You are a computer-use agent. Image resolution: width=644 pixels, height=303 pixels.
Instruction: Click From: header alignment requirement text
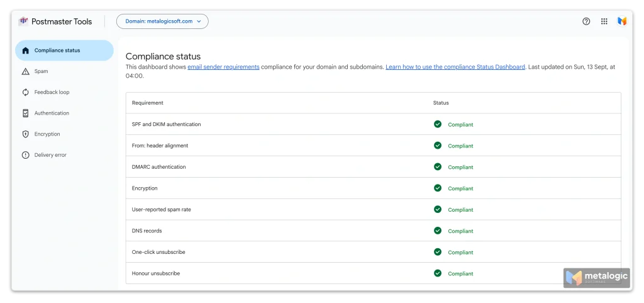coord(160,146)
